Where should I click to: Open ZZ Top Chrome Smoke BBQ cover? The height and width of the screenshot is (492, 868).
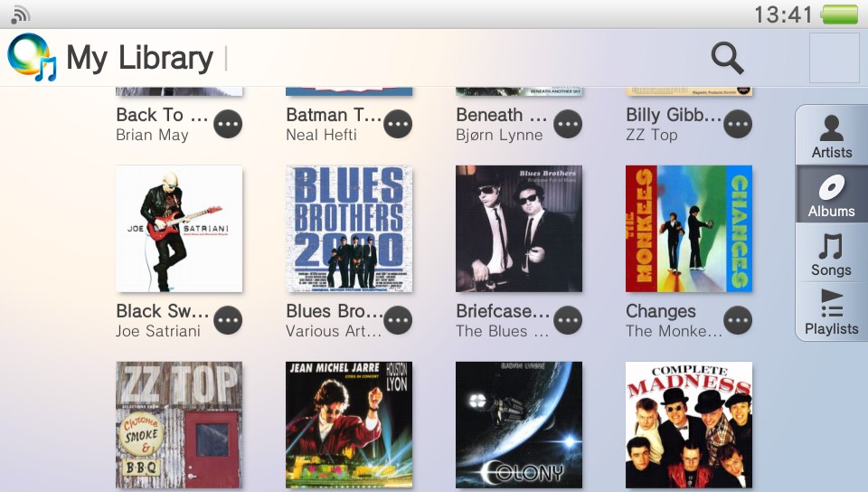179,425
